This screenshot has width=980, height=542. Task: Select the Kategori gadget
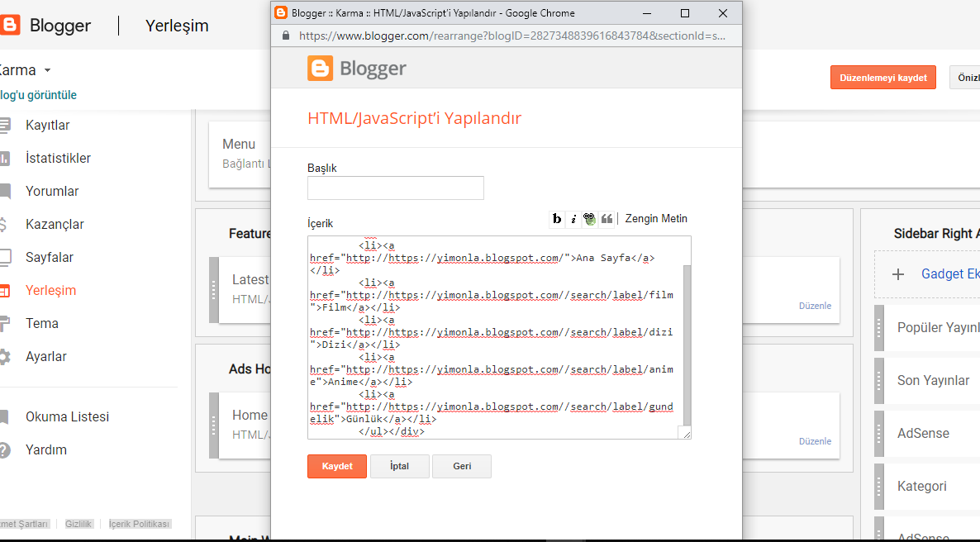(x=932, y=487)
